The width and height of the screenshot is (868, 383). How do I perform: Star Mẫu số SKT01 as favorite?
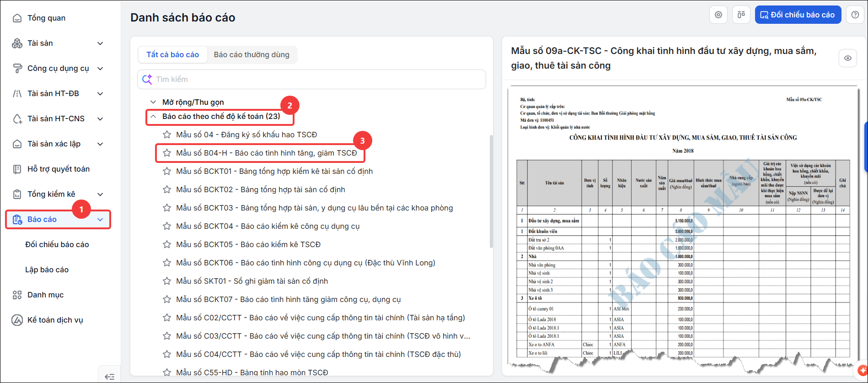pyautogui.click(x=167, y=281)
